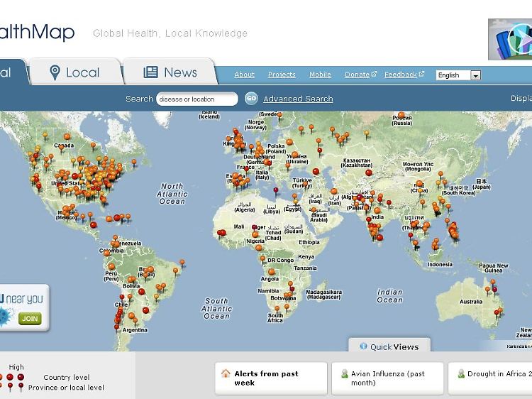The width and height of the screenshot is (532, 399).
Task: Click the orange marker above Canada label
Action: tap(67, 136)
